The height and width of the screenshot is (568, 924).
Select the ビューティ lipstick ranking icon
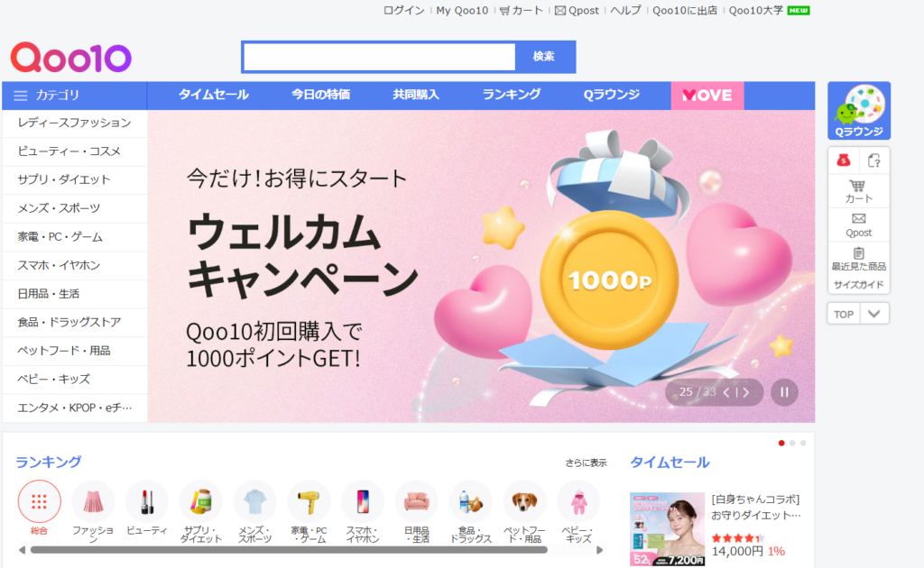pyautogui.click(x=147, y=501)
